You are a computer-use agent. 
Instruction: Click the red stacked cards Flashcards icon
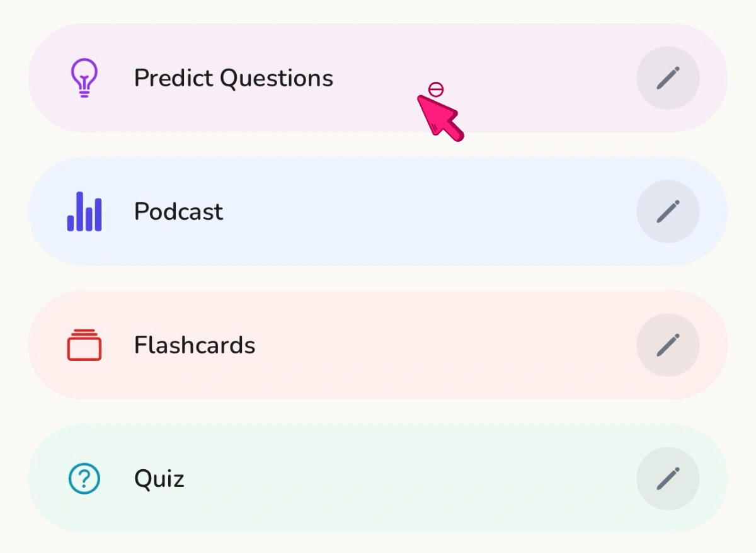click(84, 345)
